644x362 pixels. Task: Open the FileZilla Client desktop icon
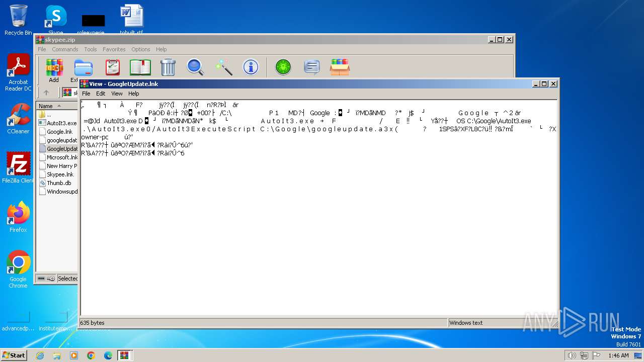coord(18,168)
